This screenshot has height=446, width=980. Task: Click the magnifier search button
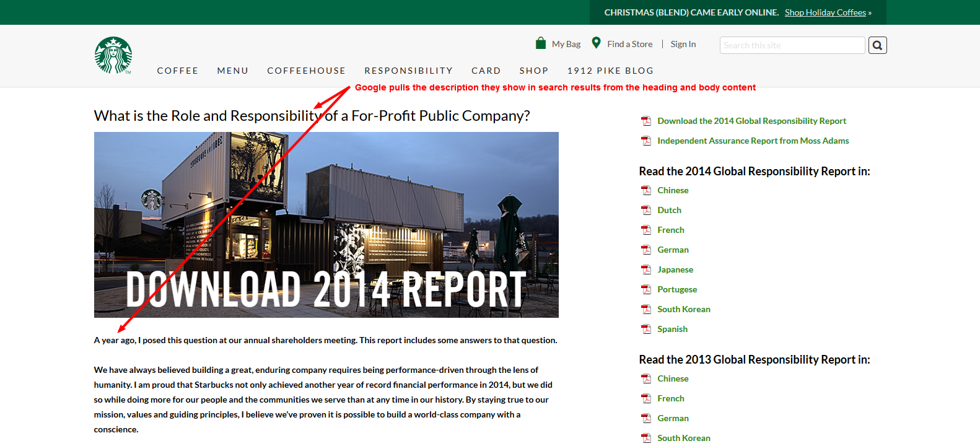coord(877,45)
